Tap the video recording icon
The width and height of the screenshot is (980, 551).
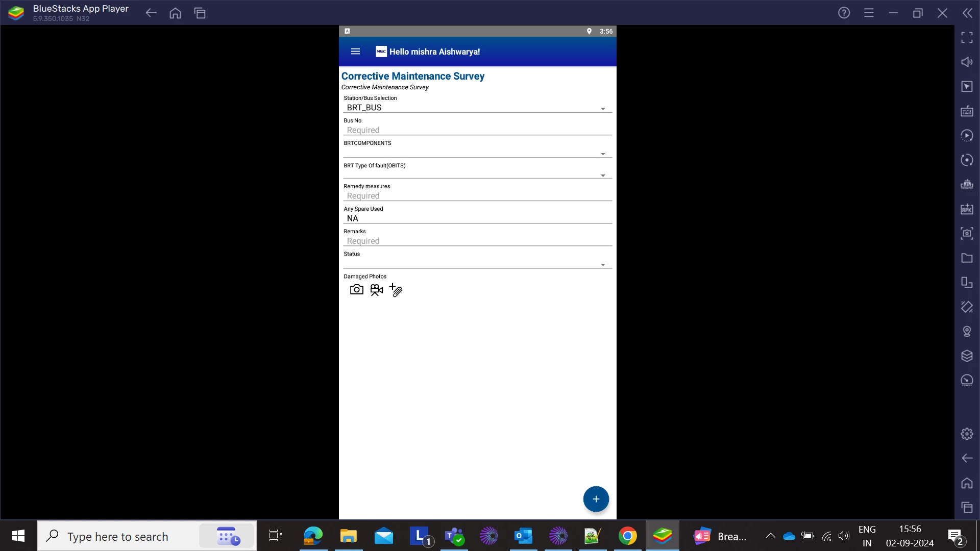pyautogui.click(x=377, y=290)
